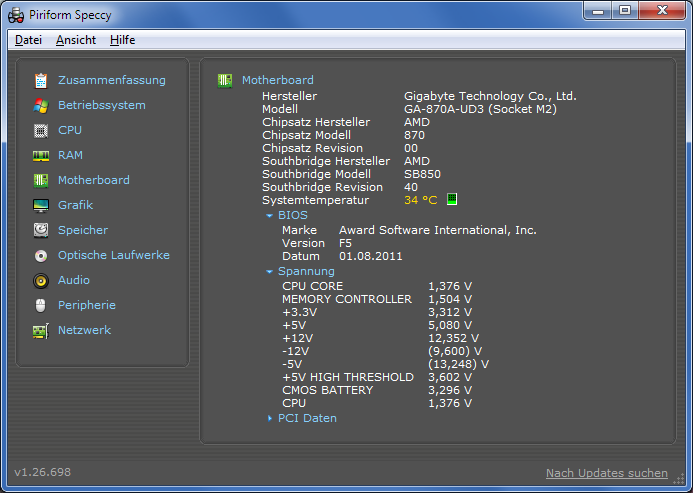Image resolution: width=693 pixels, height=493 pixels.
Task: Click the window resize grip
Action: [678, 478]
